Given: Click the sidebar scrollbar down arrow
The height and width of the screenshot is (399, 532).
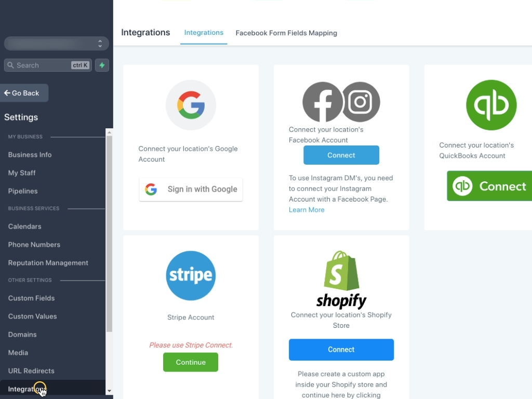Looking at the screenshot, I should (109, 391).
